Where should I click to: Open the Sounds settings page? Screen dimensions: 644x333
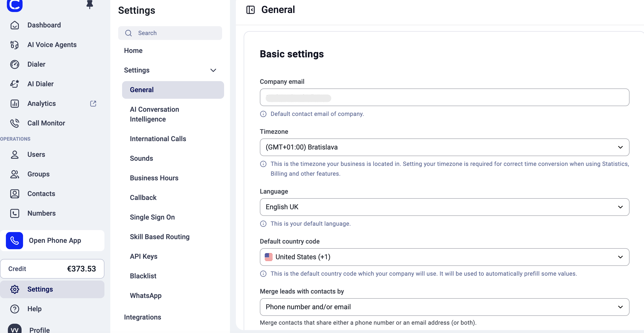[x=173, y=158]
